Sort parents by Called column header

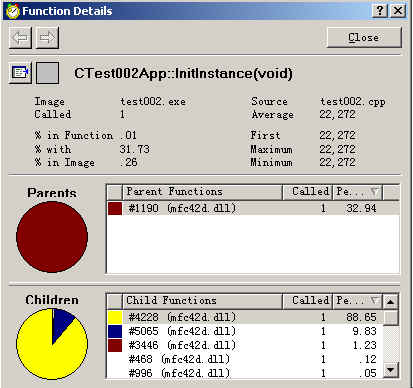click(307, 192)
